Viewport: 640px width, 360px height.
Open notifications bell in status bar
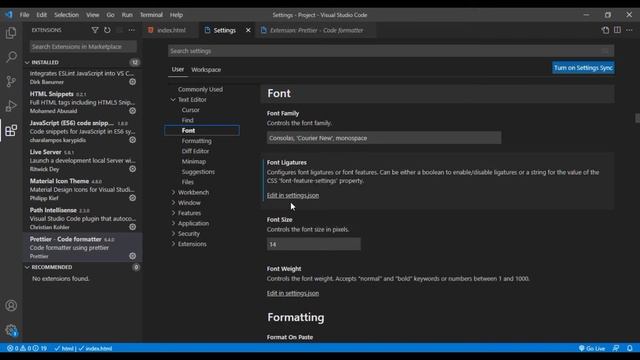(630, 348)
